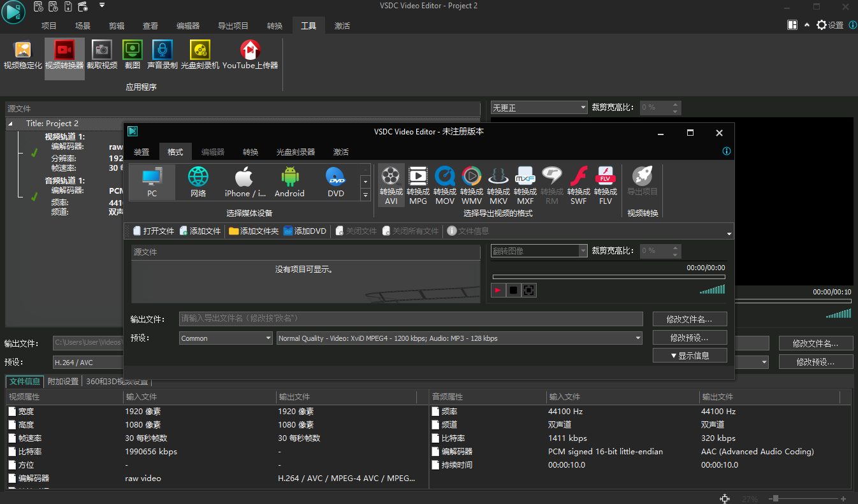
Task: Click the layout icon left of 设置
Action: pyautogui.click(x=792, y=25)
